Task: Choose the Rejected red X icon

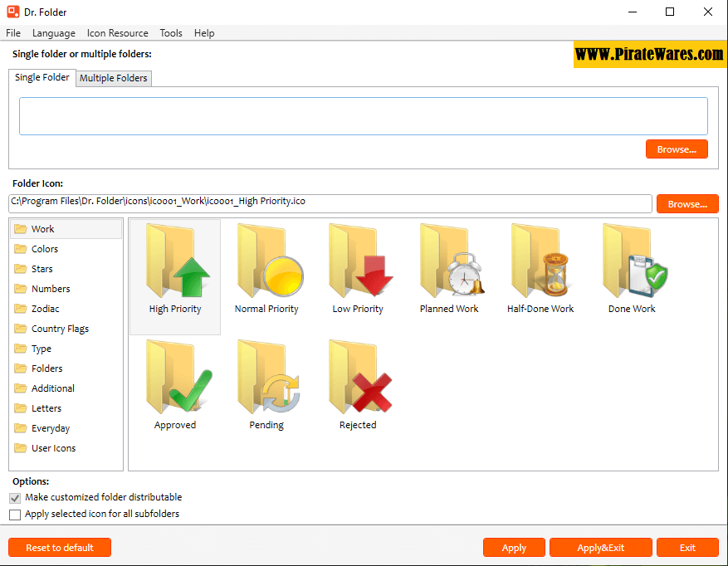Action: coord(358,380)
